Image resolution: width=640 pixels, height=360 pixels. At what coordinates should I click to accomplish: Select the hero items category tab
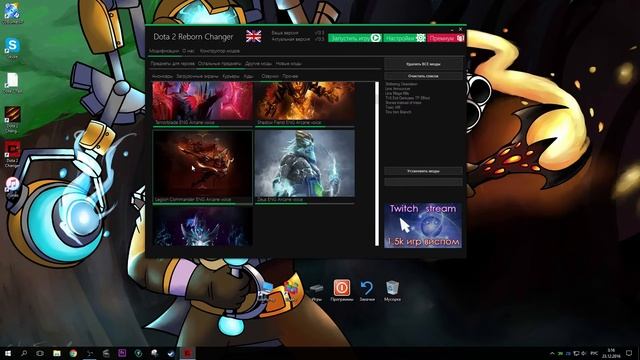pos(172,64)
